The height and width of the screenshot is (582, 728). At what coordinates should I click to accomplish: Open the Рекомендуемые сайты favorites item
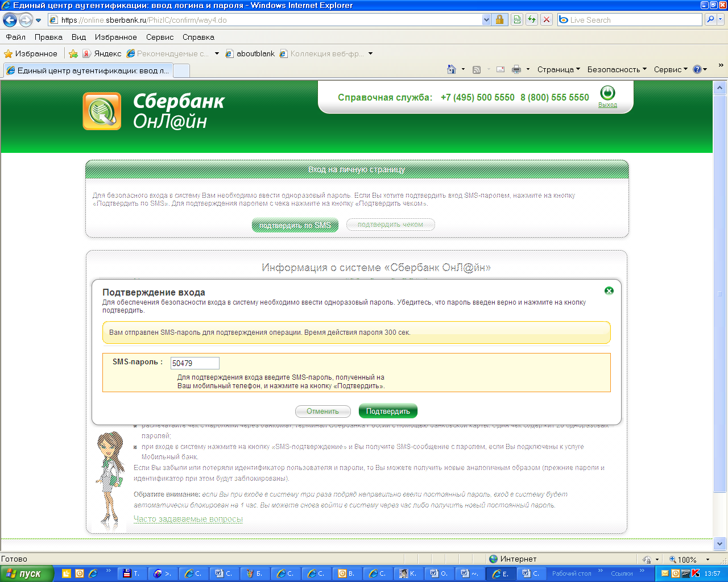pyautogui.click(x=168, y=53)
